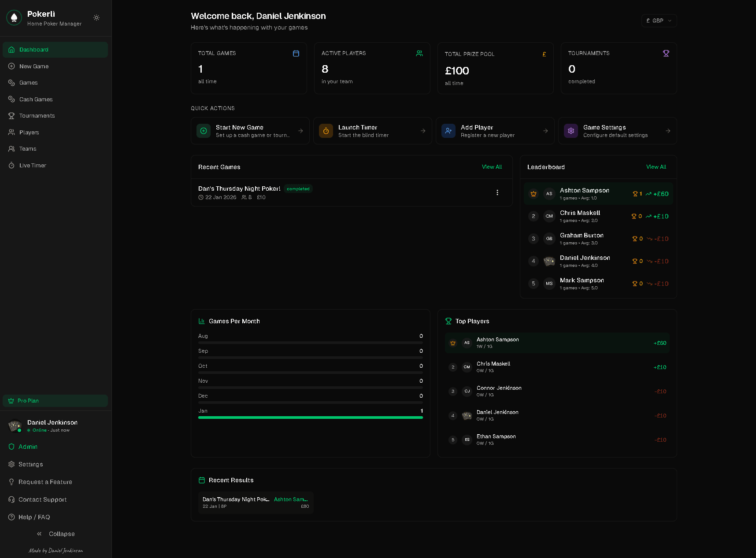
Task: Select the Cash Games sidebar icon
Action: [x=11, y=99]
